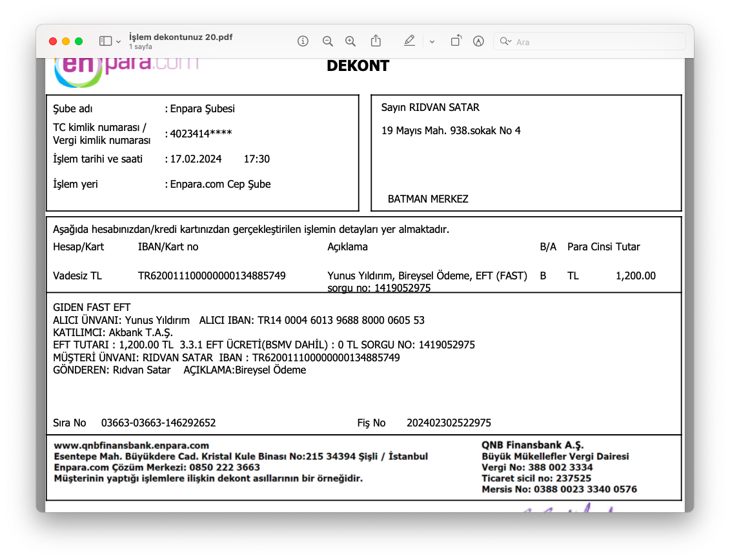Open the document info inspector

tap(303, 41)
